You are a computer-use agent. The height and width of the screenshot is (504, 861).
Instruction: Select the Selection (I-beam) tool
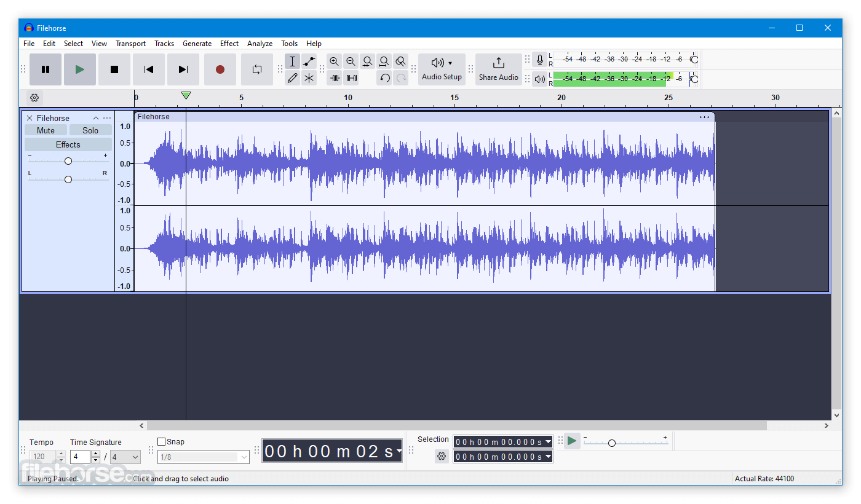(293, 61)
